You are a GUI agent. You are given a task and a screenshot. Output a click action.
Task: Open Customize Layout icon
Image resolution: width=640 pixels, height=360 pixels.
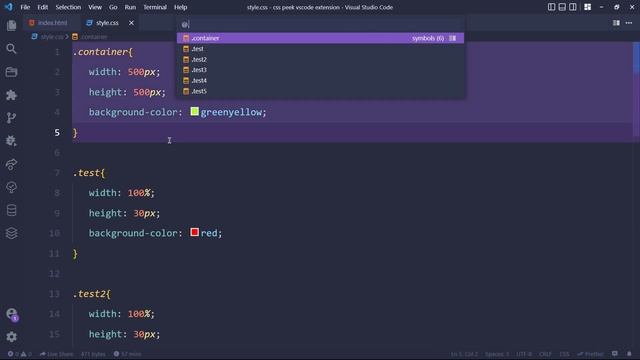(x=587, y=7)
